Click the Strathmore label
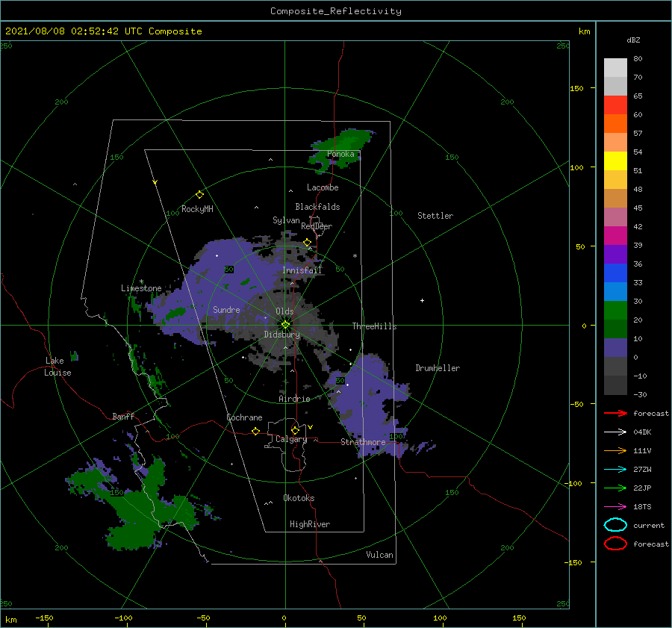 [x=363, y=442]
